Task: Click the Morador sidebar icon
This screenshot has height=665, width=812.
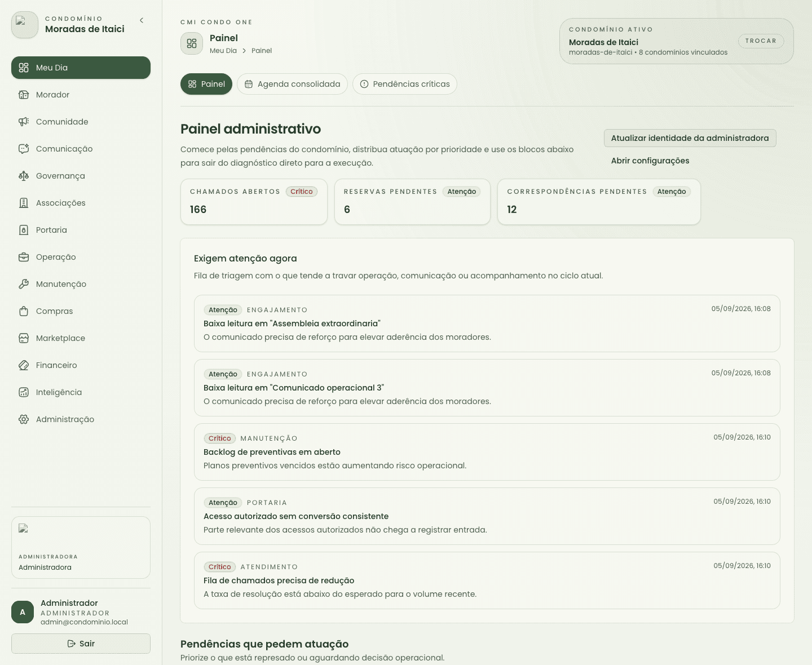Action: pos(24,95)
